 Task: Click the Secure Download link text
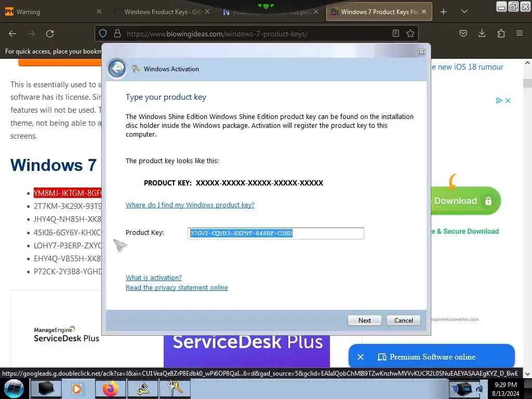[x=465, y=231]
